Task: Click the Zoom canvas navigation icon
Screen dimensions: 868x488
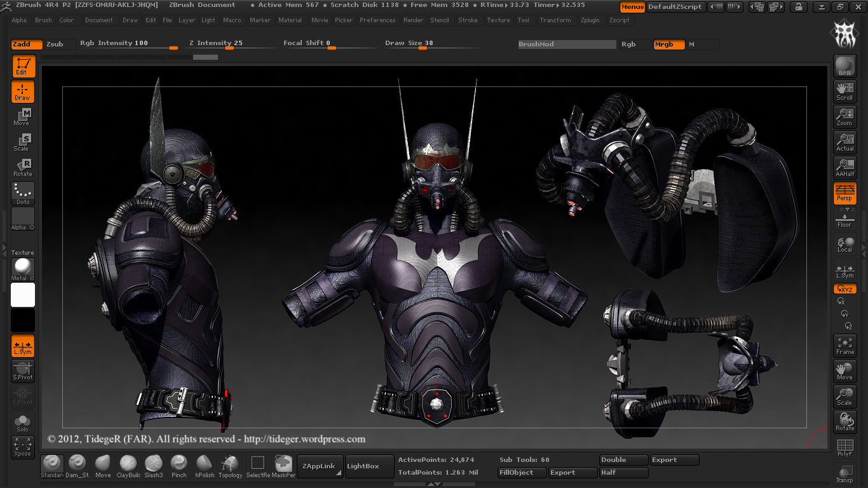Action: pyautogui.click(x=844, y=117)
